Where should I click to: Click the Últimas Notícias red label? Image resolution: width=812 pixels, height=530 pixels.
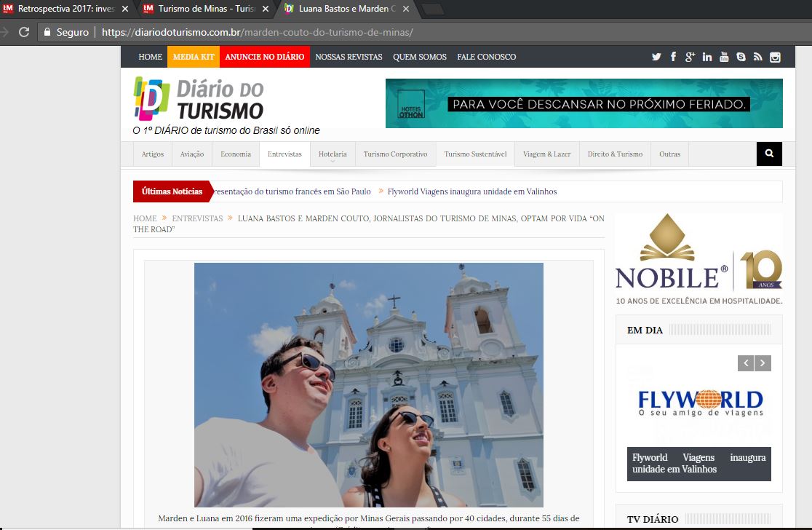click(172, 191)
